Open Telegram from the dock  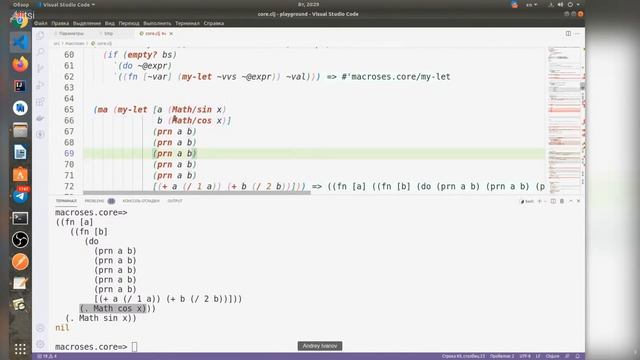(x=20, y=196)
